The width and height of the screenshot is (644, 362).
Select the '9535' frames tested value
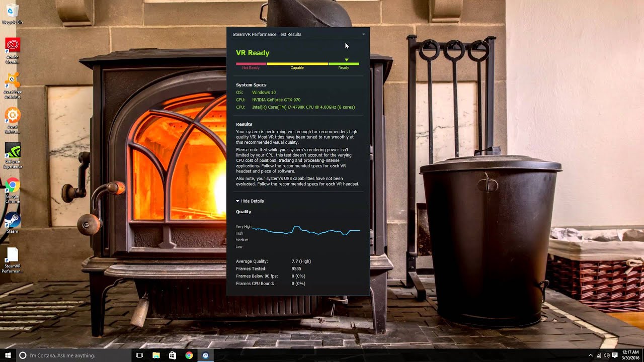click(296, 269)
